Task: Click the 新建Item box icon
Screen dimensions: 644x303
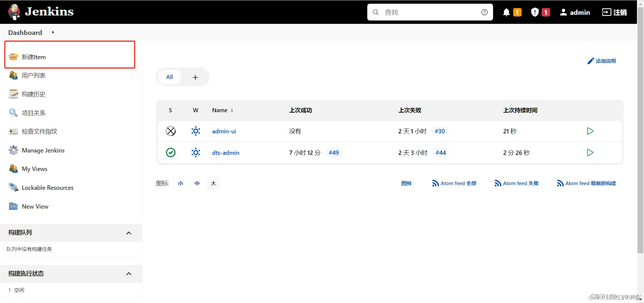Action: coord(13,57)
